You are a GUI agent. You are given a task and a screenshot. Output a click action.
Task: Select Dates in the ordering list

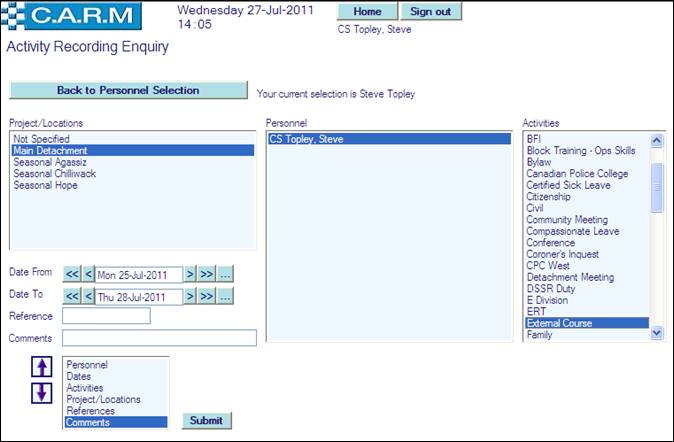[x=80, y=377]
